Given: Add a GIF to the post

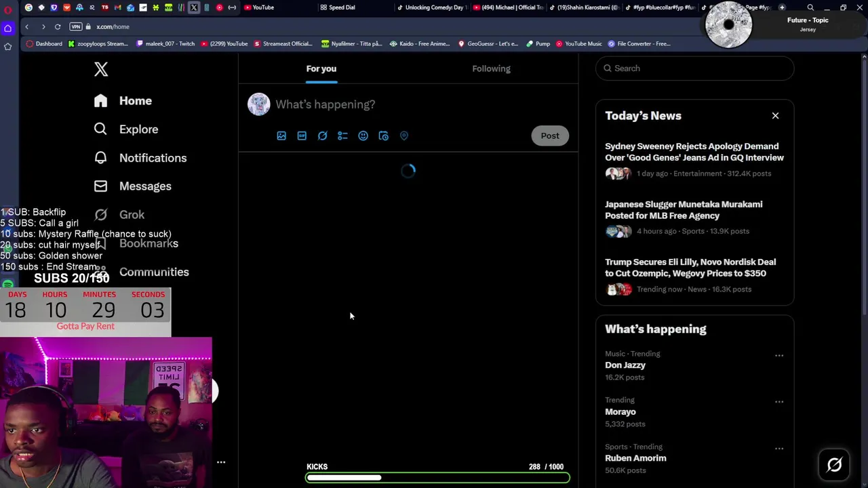Looking at the screenshot, I should [302, 136].
